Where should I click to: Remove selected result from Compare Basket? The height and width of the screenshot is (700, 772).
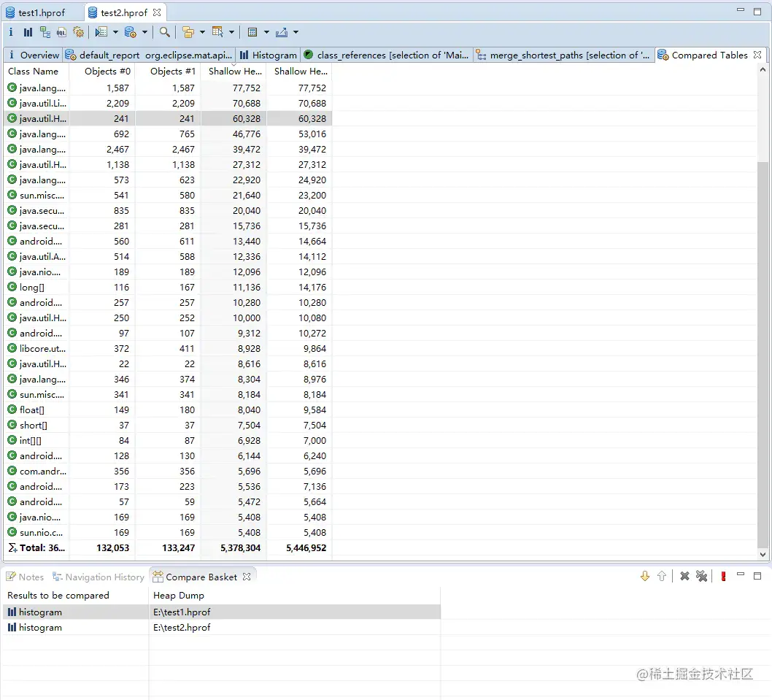(x=684, y=576)
